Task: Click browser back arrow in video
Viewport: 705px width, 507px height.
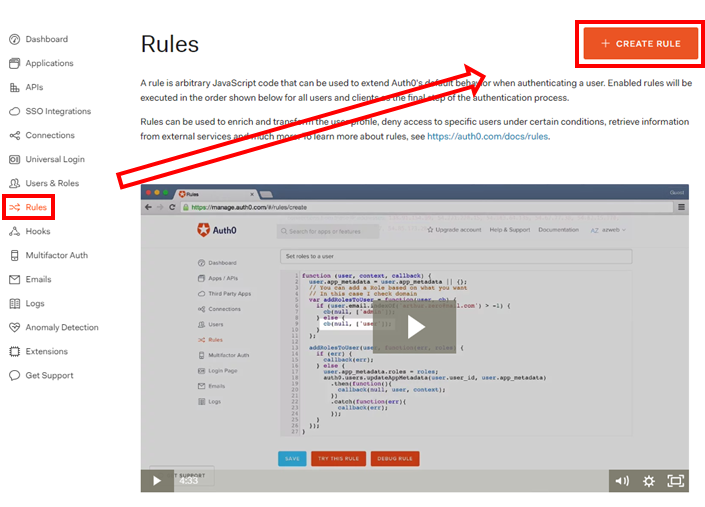Action: (148, 207)
